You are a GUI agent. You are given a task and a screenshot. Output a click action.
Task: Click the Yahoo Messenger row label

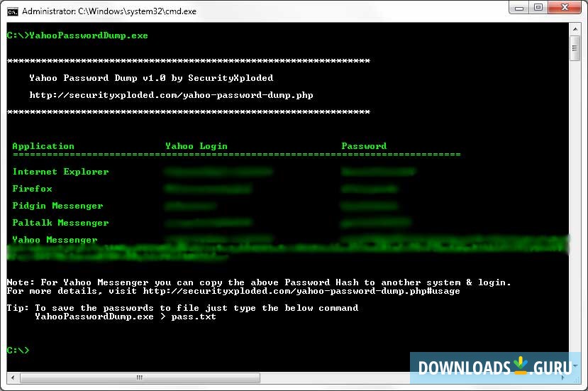[x=55, y=239]
